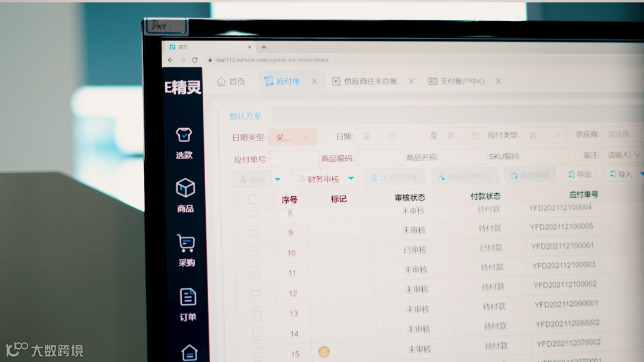Open the 应付类型 dropdown

(544, 135)
